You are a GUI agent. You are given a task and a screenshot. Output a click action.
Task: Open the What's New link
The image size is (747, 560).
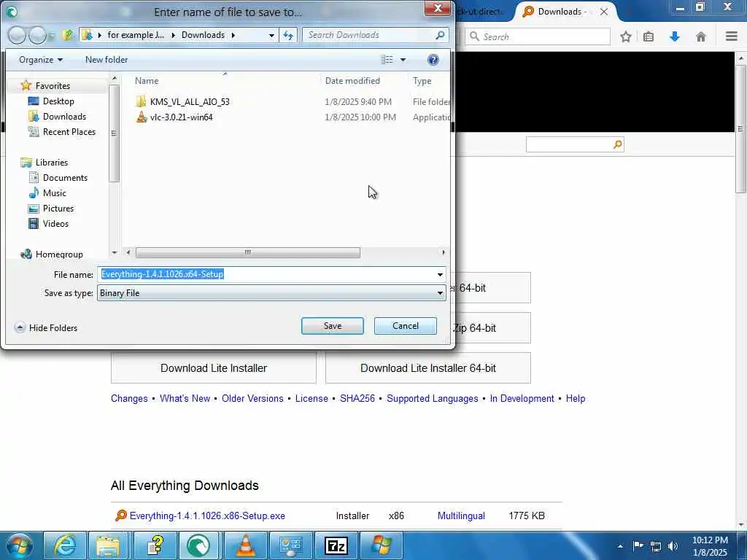[x=185, y=399]
